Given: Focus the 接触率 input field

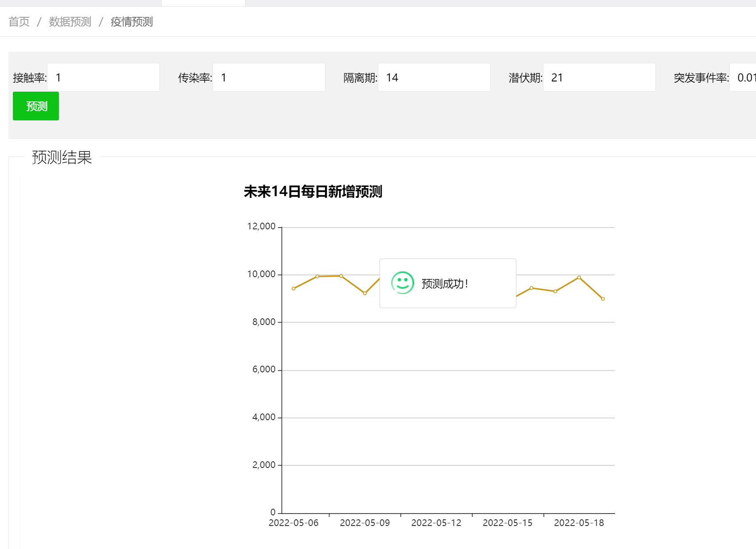Looking at the screenshot, I should (104, 77).
